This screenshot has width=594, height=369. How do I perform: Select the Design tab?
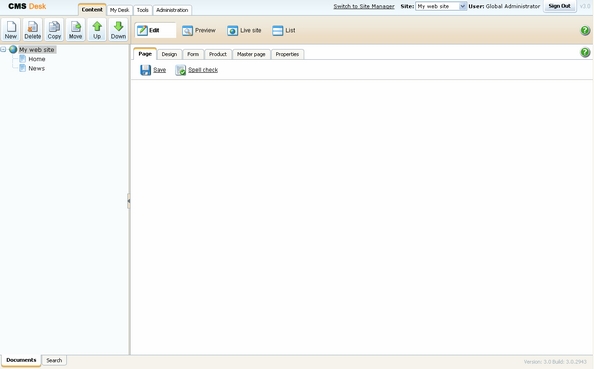point(169,54)
